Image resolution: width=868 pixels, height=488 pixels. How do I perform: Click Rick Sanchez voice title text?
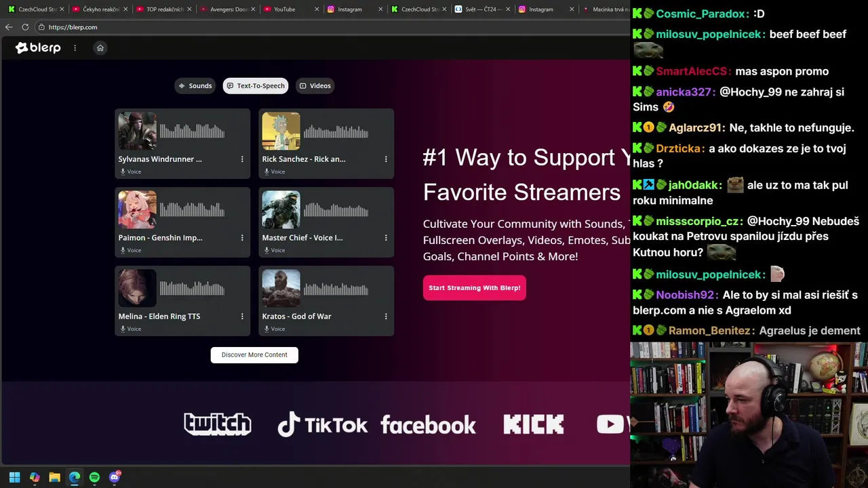pos(304,159)
